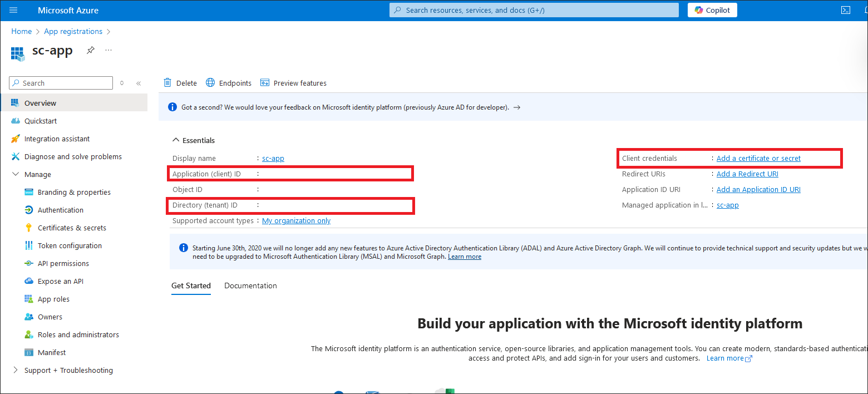
Task: Go to API permissions page
Action: pyautogui.click(x=63, y=263)
